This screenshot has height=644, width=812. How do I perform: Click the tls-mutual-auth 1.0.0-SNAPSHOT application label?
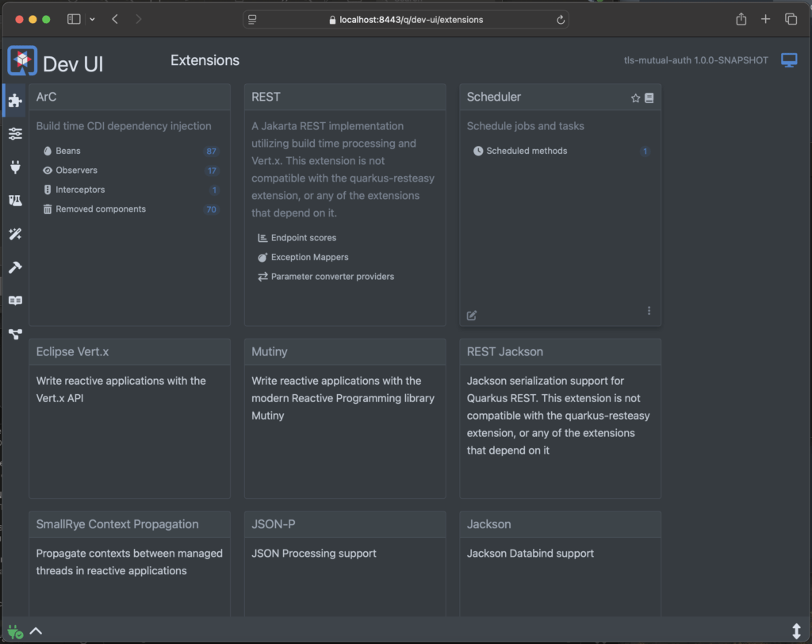(x=696, y=60)
